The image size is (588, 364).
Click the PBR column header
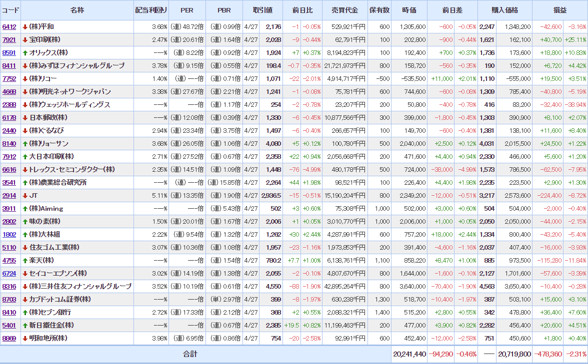click(x=224, y=10)
